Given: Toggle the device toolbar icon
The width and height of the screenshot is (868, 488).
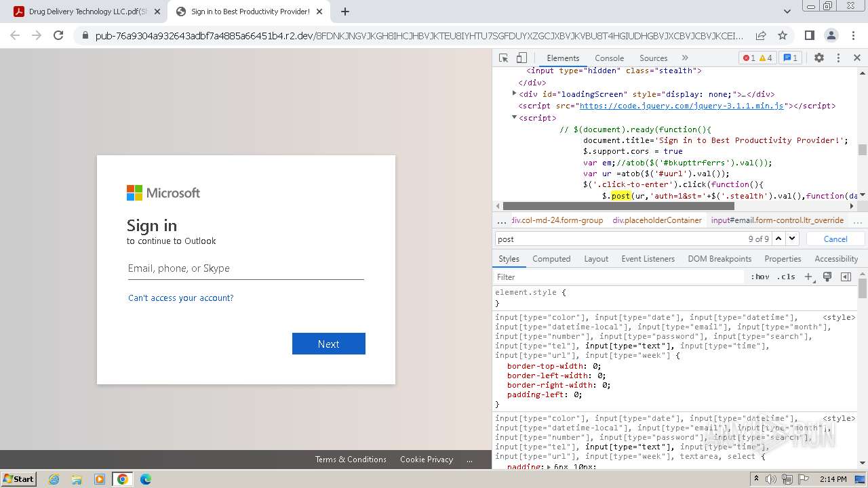Looking at the screenshot, I should coord(521,58).
